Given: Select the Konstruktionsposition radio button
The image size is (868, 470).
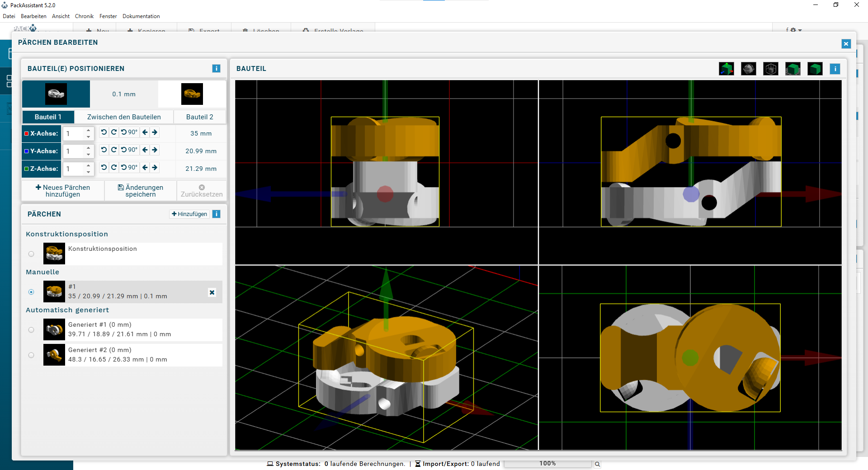Looking at the screenshot, I should point(31,254).
